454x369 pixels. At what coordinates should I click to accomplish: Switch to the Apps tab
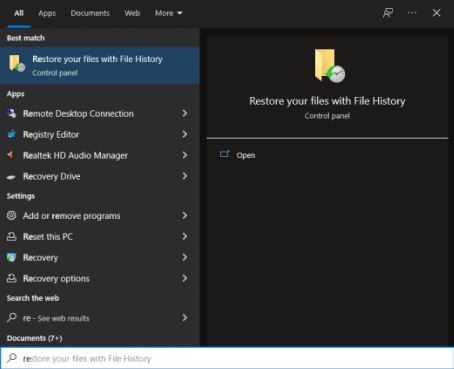(x=47, y=13)
